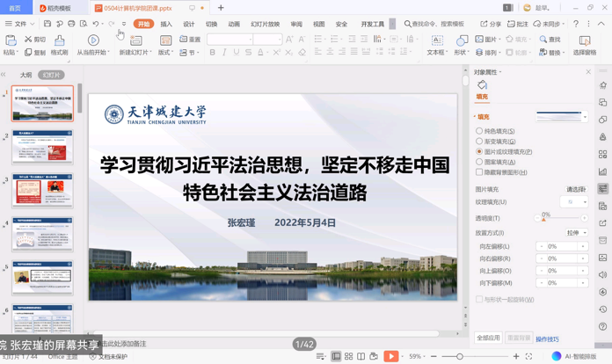Select gradient fill radio option
Screen dimensions: 612x364
coord(479,142)
